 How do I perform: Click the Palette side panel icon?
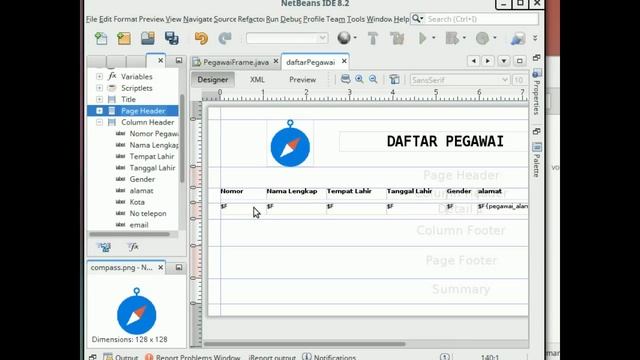[537, 147]
